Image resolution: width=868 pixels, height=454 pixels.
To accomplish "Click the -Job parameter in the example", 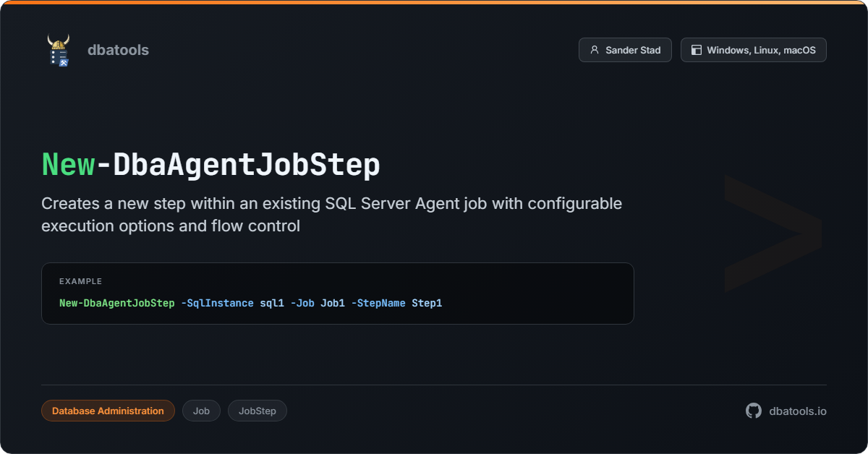I will click(x=302, y=303).
